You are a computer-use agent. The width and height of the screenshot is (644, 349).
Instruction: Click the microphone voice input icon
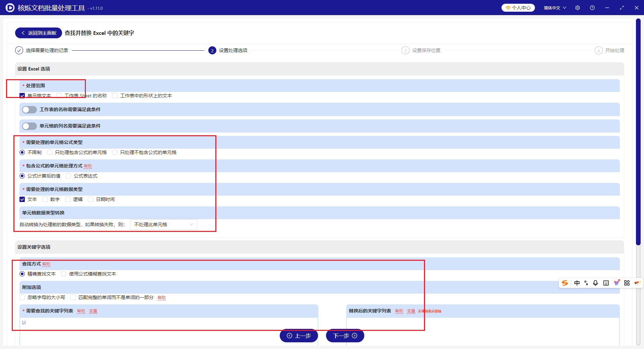click(595, 283)
